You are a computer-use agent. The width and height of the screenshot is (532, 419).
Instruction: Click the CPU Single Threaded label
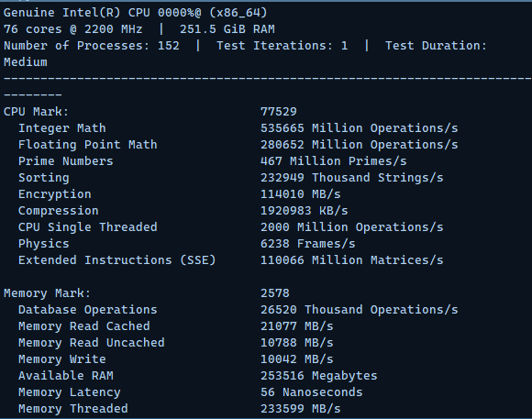coord(87,227)
